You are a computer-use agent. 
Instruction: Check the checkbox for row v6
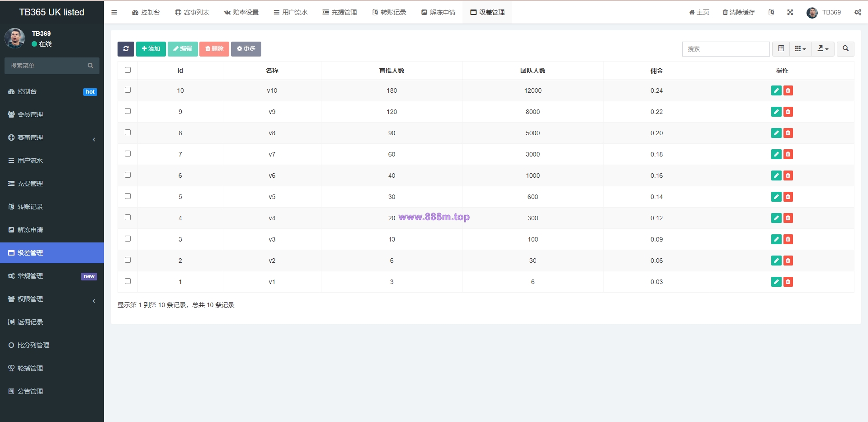click(127, 175)
